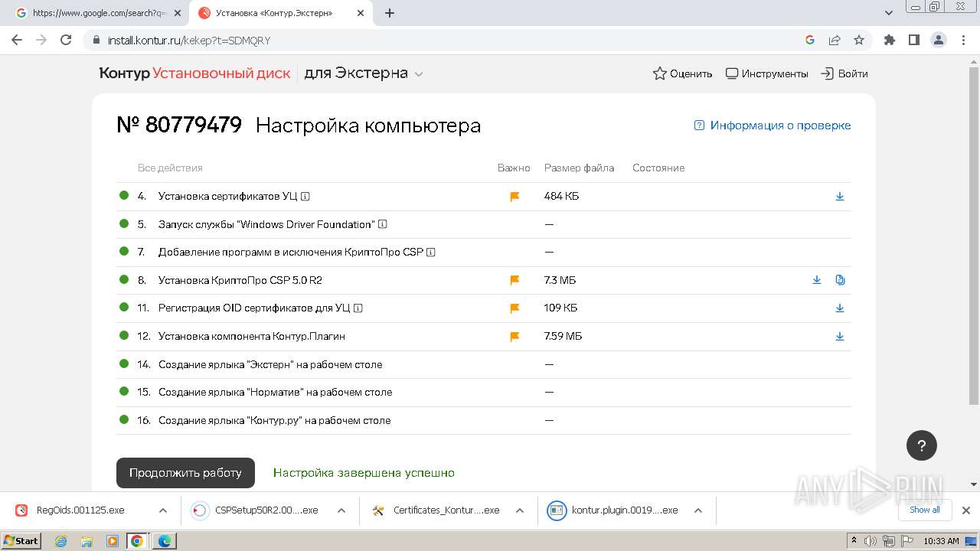This screenshot has height=551, width=980.
Task: Open Chrome extensions puzzle icon
Action: [x=889, y=40]
